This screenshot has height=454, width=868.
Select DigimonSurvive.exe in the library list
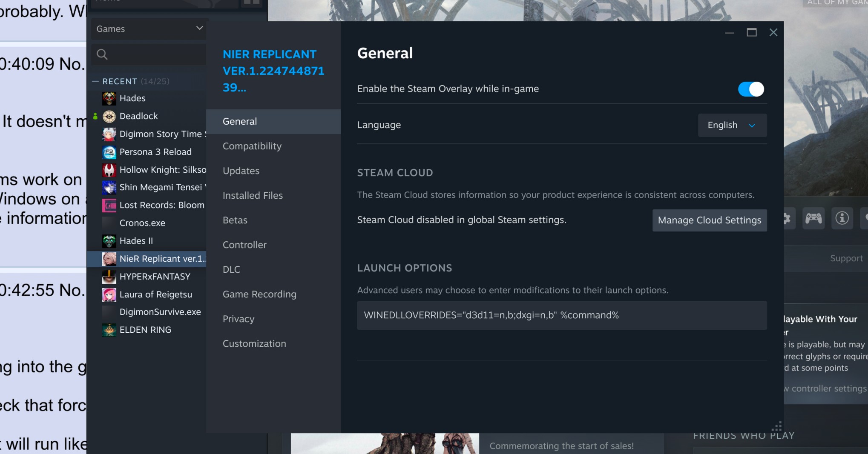point(147,312)
